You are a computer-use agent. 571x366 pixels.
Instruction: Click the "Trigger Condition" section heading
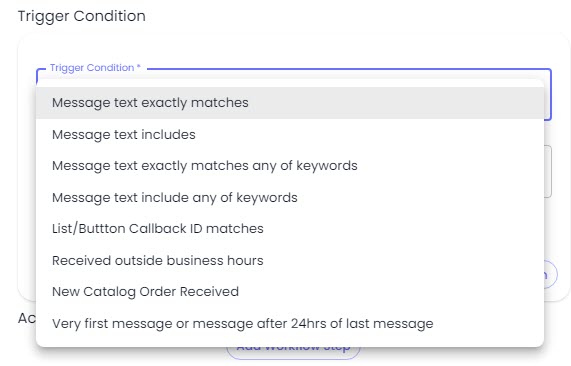[82, 16]
